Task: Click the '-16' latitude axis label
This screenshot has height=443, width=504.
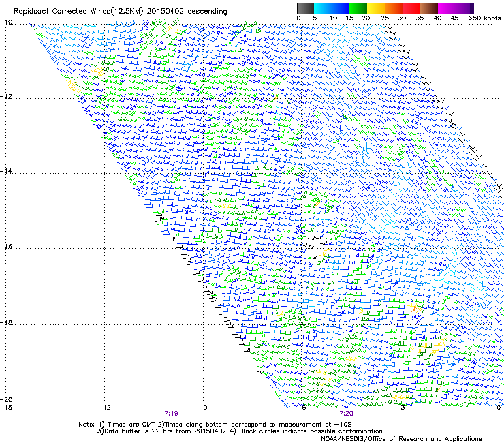Action: click(6, 247)
